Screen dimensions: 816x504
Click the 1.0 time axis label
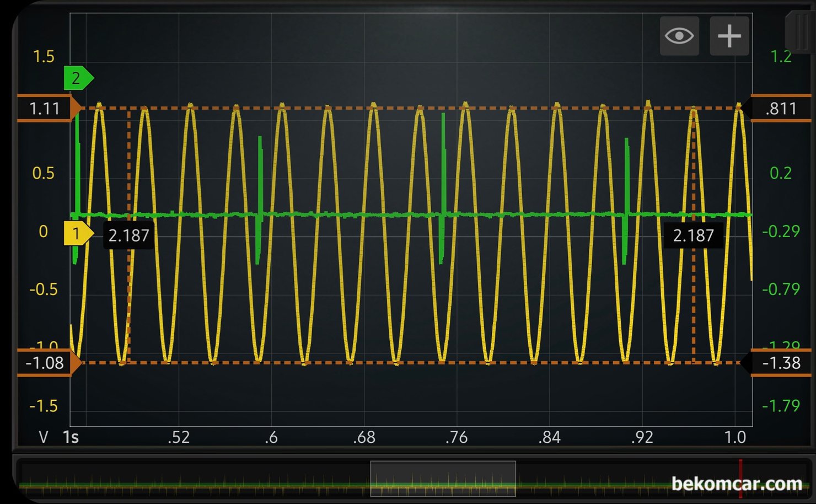[735, 437]
